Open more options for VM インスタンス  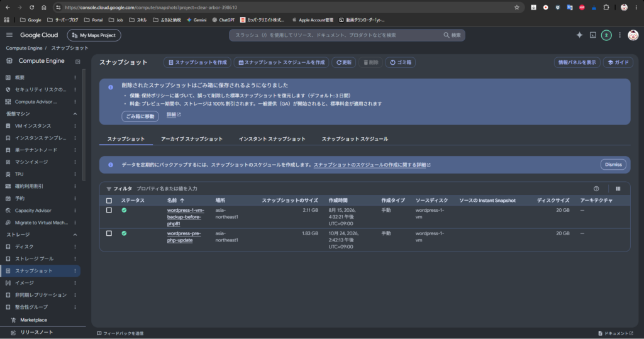pyautogui.click(x=75, y=126)
